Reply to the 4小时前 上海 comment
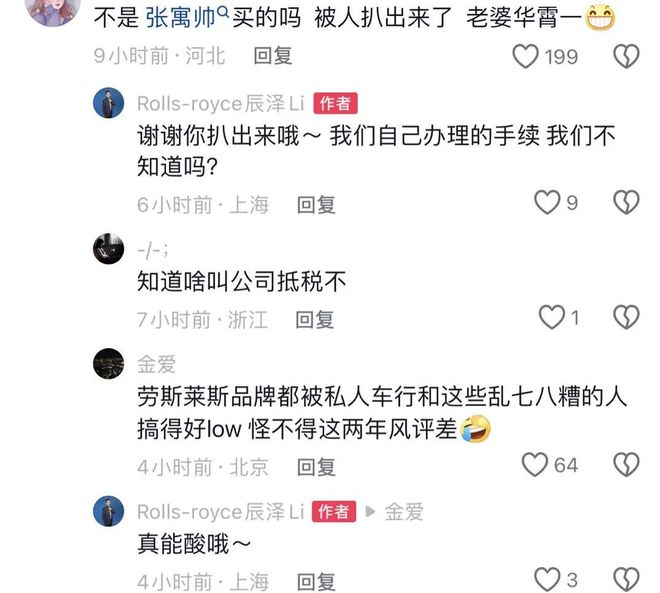660x593 pixels. [316, 582]
